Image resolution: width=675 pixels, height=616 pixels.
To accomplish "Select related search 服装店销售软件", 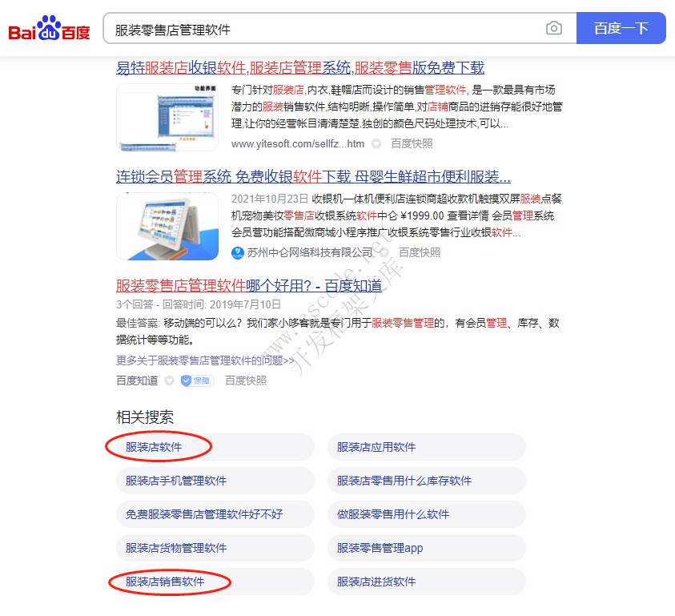I will point(215,582).
